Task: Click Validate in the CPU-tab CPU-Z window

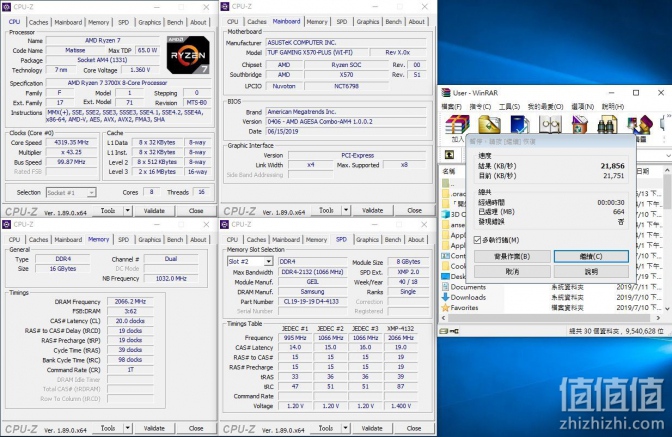Action: click(x=154, y=211)
